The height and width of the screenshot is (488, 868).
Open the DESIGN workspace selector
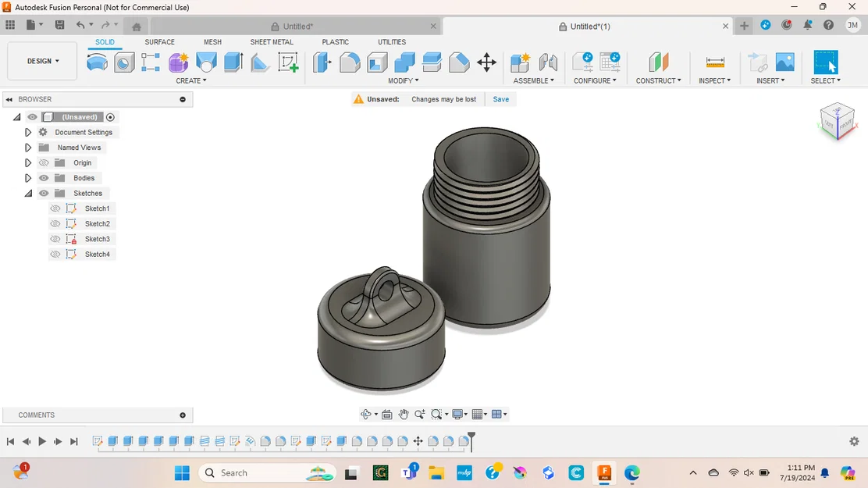pyautogui.click(x=41, y=60)
